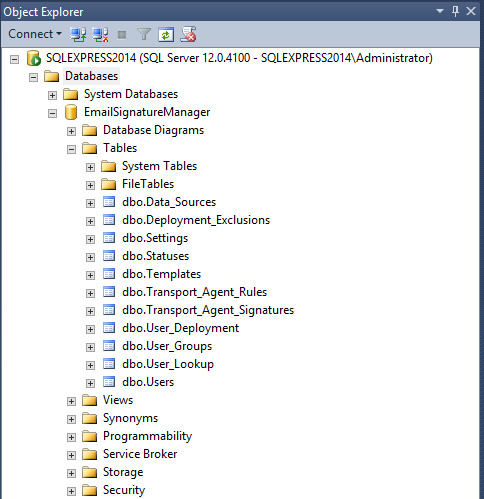The width and height of the screenshot is (484, 499).
Task: Click dbo.Statuses table icon
Action: coord(109,256)
